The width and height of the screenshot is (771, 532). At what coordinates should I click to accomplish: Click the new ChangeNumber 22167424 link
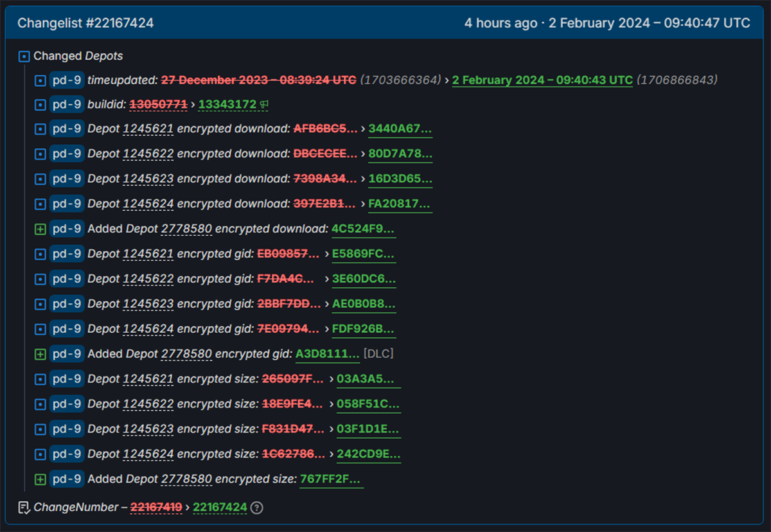pyautogui.click(x=220, y=508)
